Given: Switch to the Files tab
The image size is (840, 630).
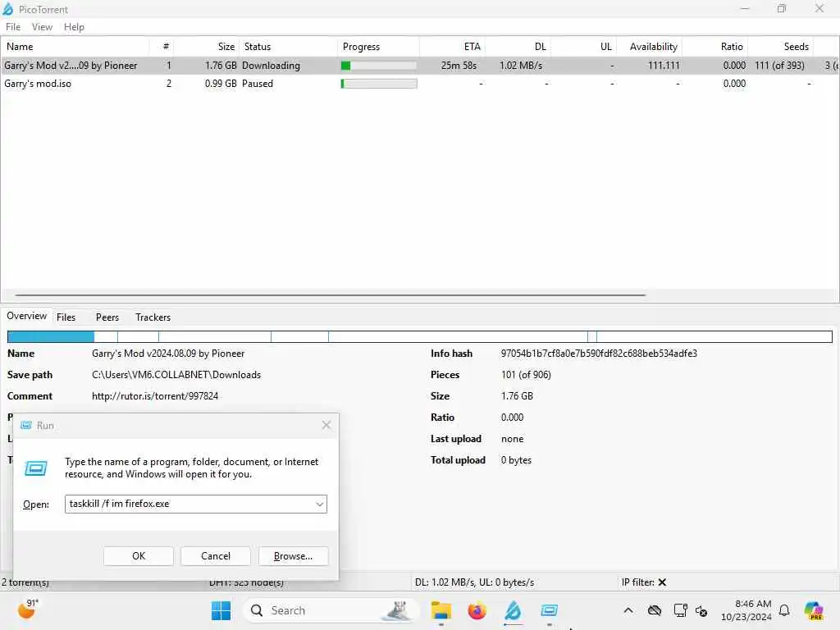Looking at the screenshot, I should pyautogui.click(x=66, y=317).
